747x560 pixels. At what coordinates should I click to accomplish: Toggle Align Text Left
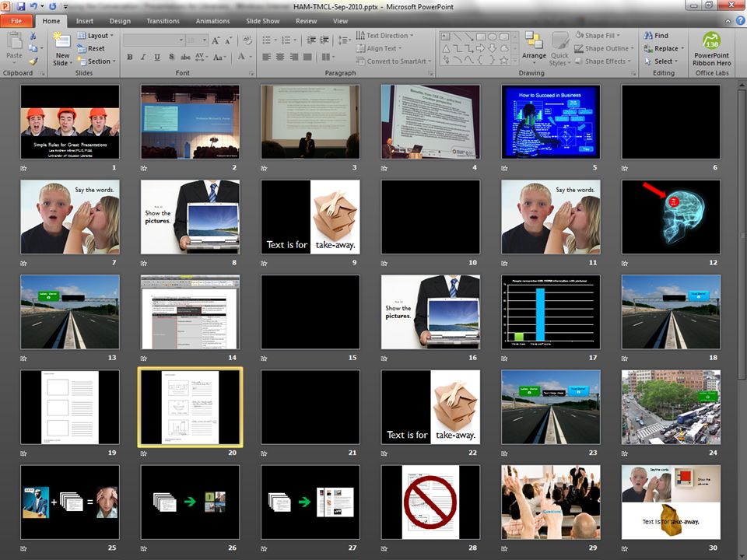point(267,57)
